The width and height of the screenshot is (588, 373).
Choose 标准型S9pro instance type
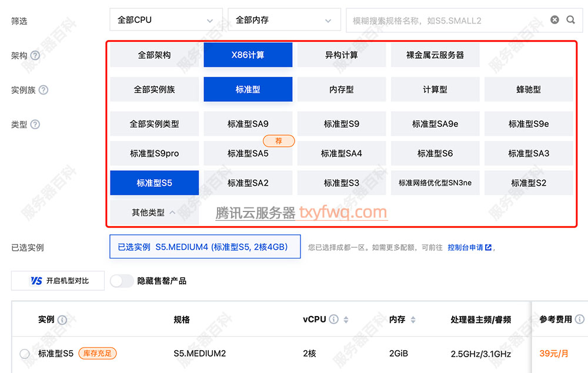154,153
